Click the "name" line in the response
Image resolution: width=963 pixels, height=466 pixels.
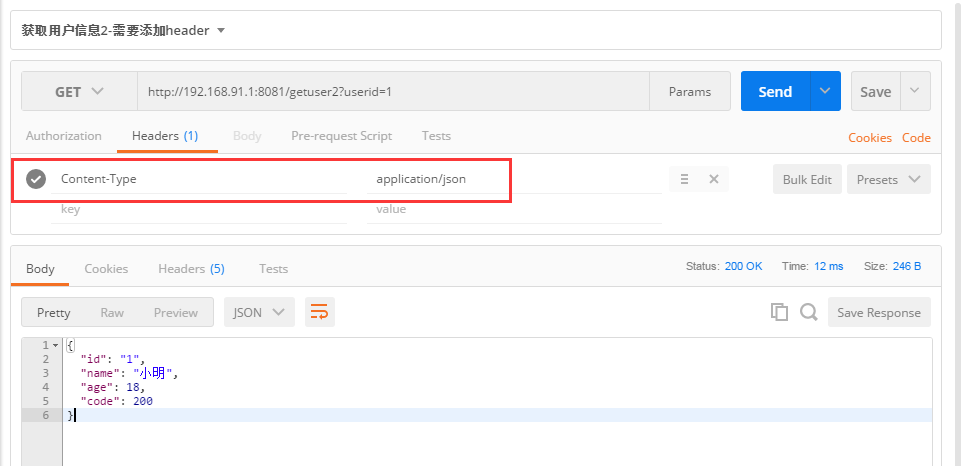click(130, 373)
